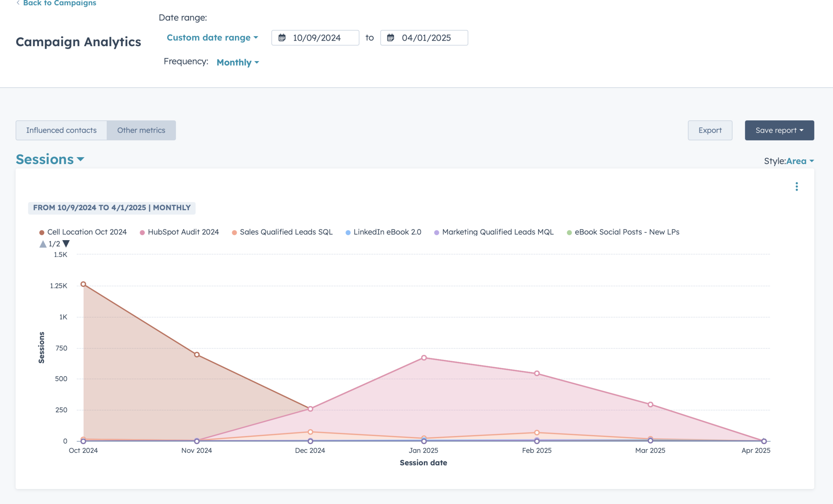Hide LinkedIn eBook 2.0 series in legend
Screen dimensions: 833x504
[387, 232]
